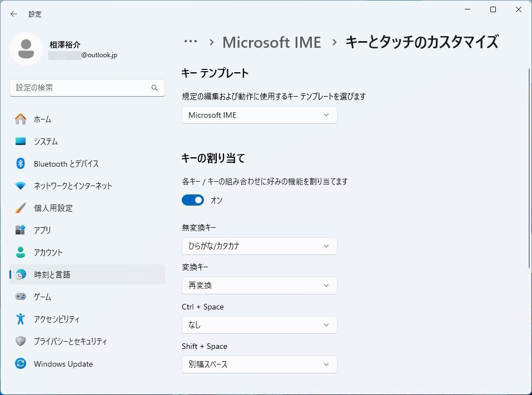The width and height of the screenshot is (532, 395).
Task: Turn off the キーの割り当て toggle
Action: (x=193, y=200)
